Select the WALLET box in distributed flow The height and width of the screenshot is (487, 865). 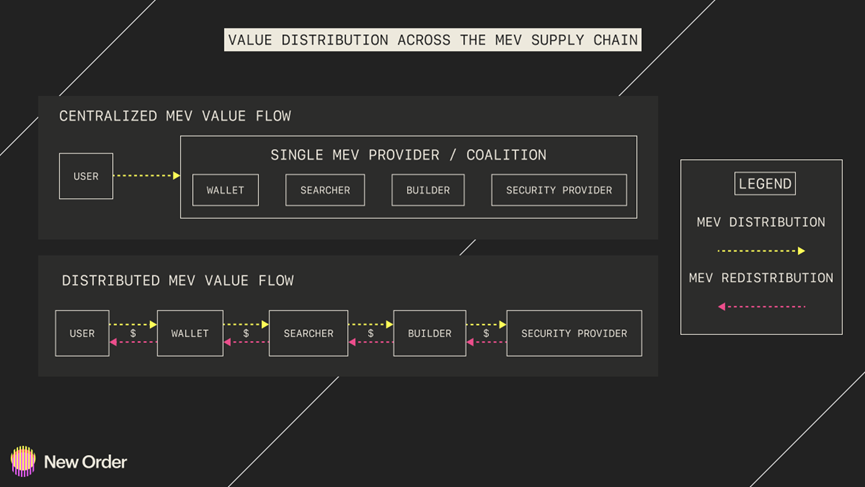point(190,333)
